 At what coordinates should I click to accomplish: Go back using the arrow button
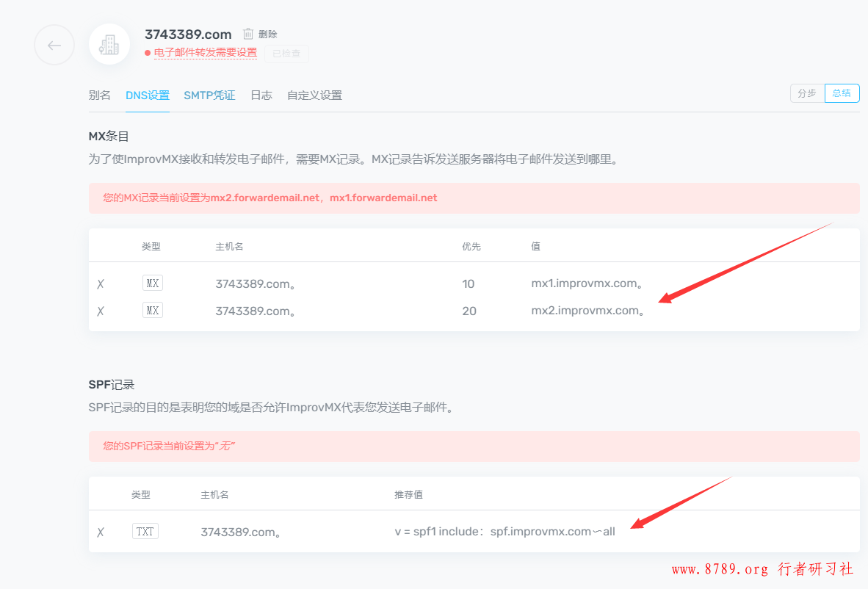(x=54, y=46)
